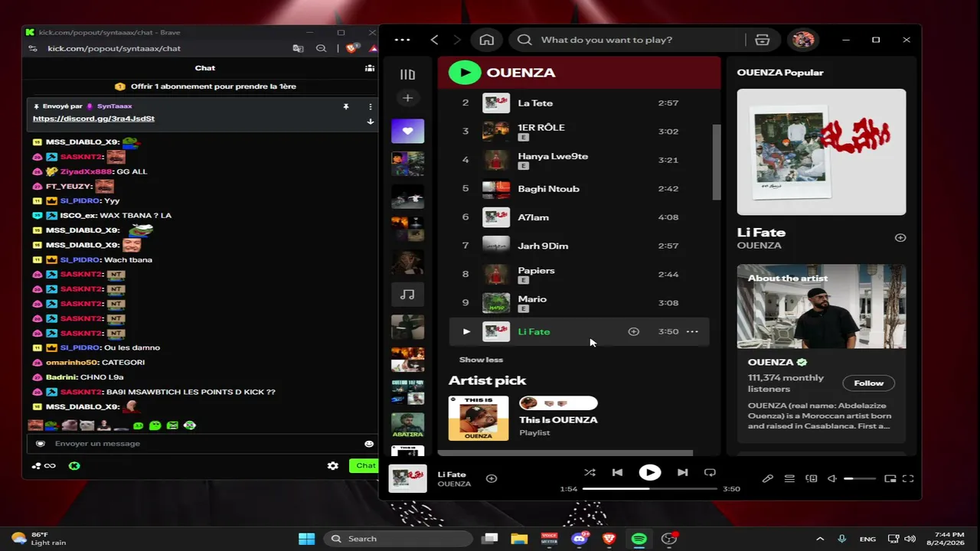The height and width of the screenshot is (551, 980).
Task: Click translate icon in Brave address bar
Action: (x=298, y=48)
